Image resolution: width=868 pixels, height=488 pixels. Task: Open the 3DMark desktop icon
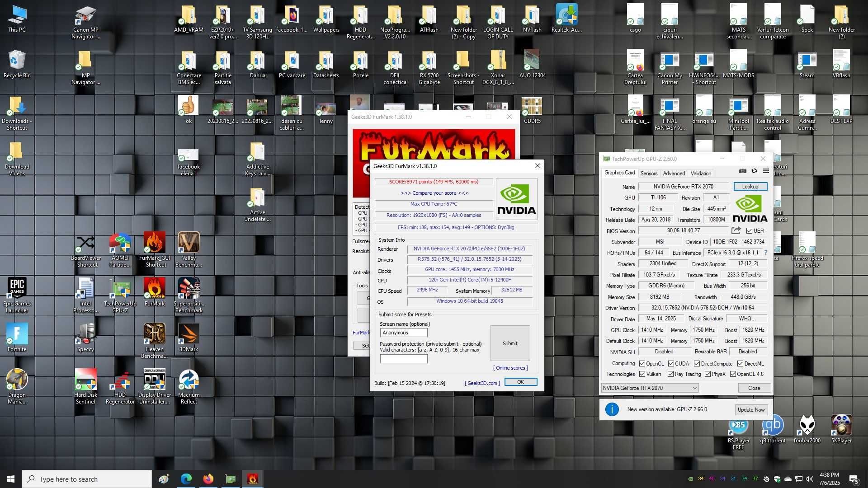click(189, 338)
